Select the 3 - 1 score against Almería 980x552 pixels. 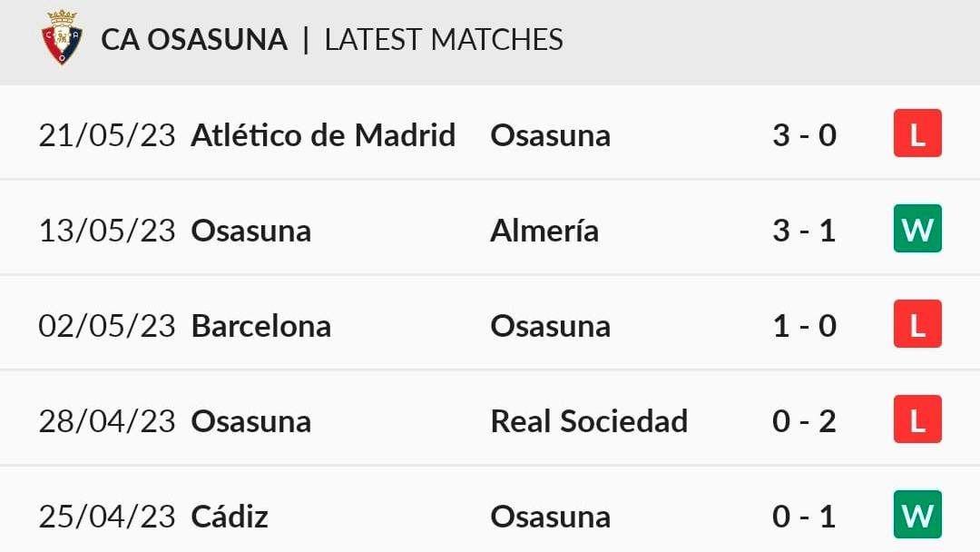tap(804, 231)
